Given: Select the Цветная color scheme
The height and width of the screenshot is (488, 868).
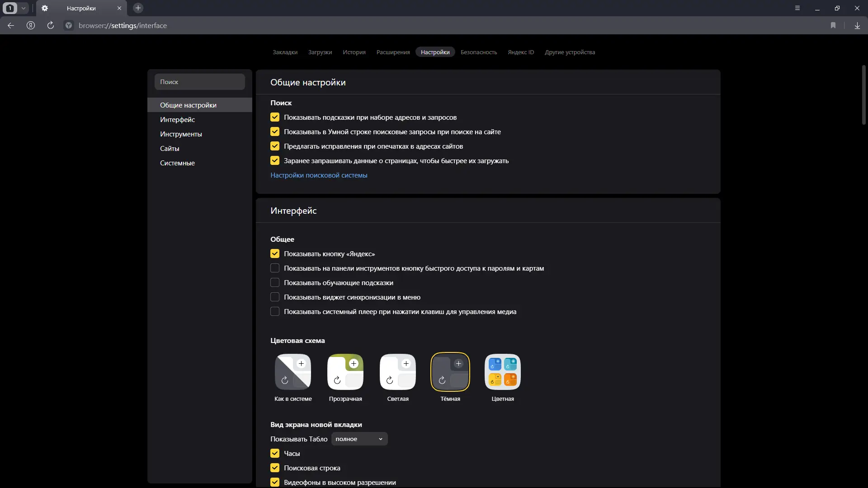Looking at the screenshot, I should click(x=503, y=372).
